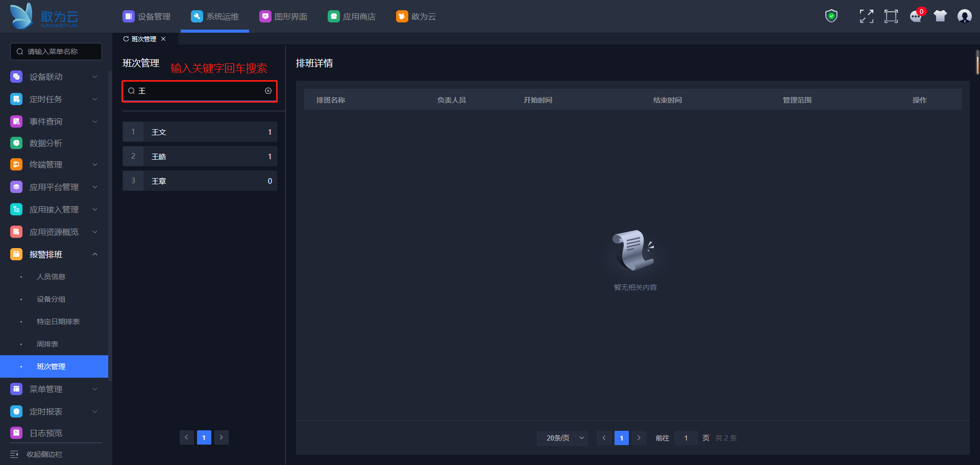Click the 报警排班 sidebar icon
This screenshot has height=465, width=980.
pyautogui.click(x=16, y=254)
